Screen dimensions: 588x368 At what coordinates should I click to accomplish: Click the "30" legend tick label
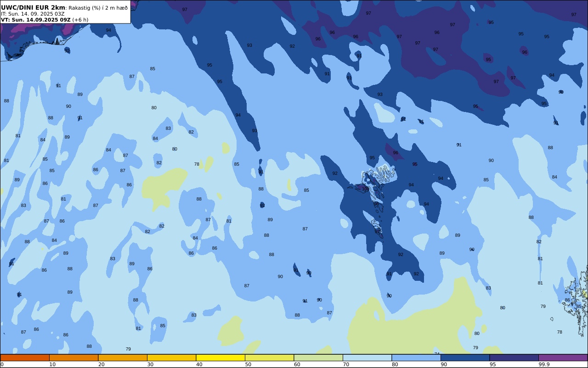(x=150, y=364)
